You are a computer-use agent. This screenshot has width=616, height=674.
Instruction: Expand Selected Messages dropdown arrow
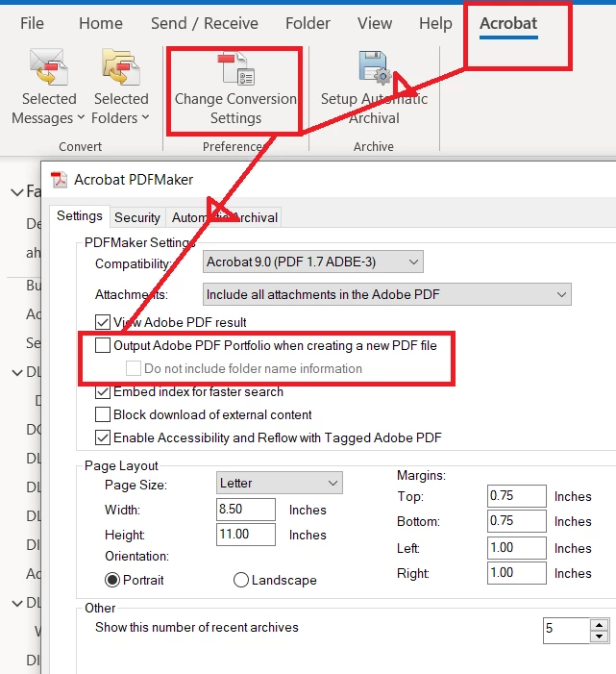coord(81,117)
